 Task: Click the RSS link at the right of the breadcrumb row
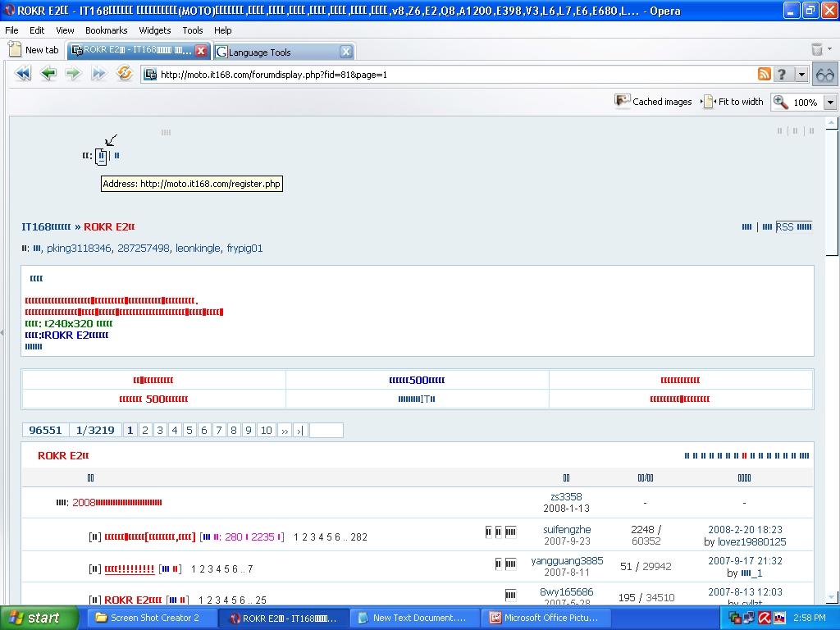click(793, 226)
